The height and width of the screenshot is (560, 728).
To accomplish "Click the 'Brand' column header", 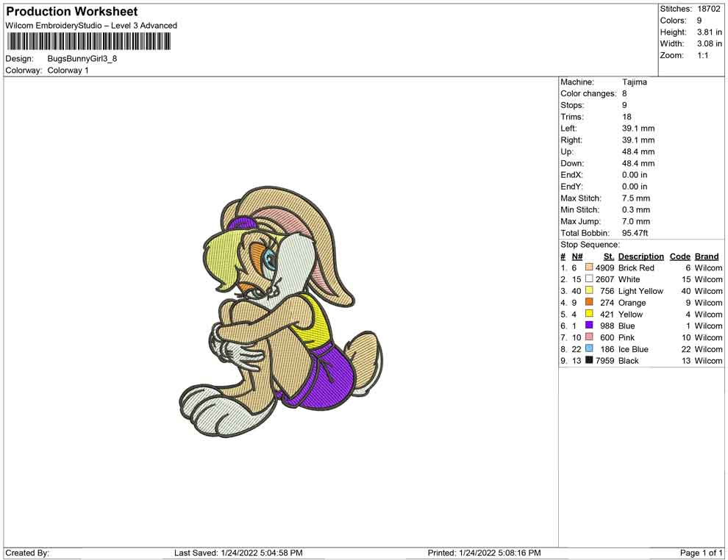I will coord(707,256).
